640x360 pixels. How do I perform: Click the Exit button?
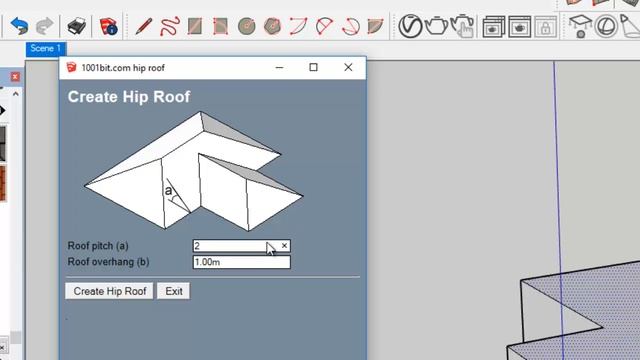(173, 291)
